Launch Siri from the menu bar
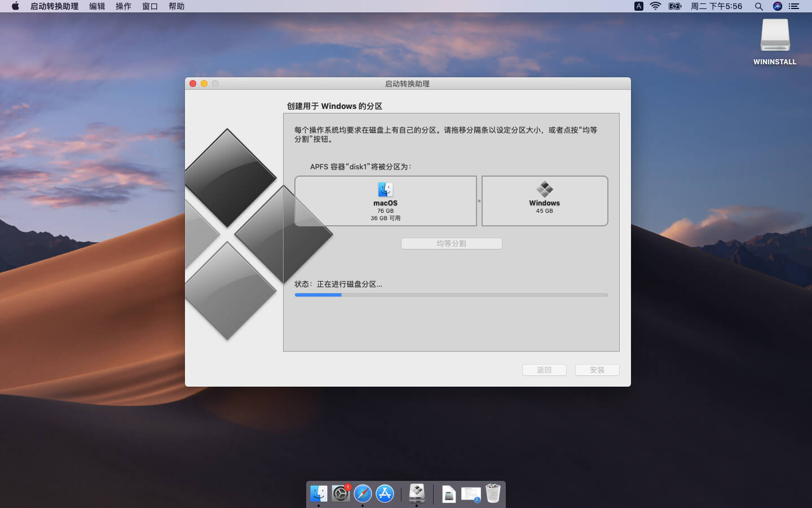The width and height of the screenshot is (812, 508). click(x=778, y=6)
